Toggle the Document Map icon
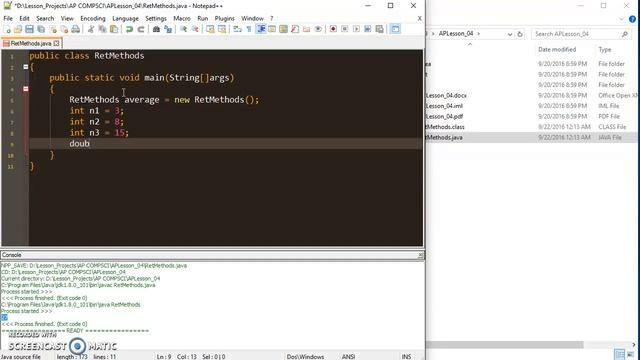Image resolution: width=640 pixels, height=360 pixels. click(283, 29)
